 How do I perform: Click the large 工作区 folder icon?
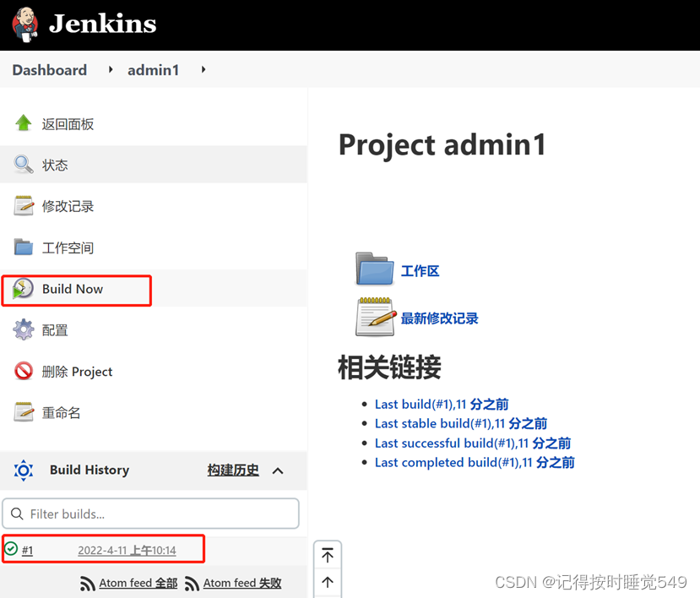375,269
